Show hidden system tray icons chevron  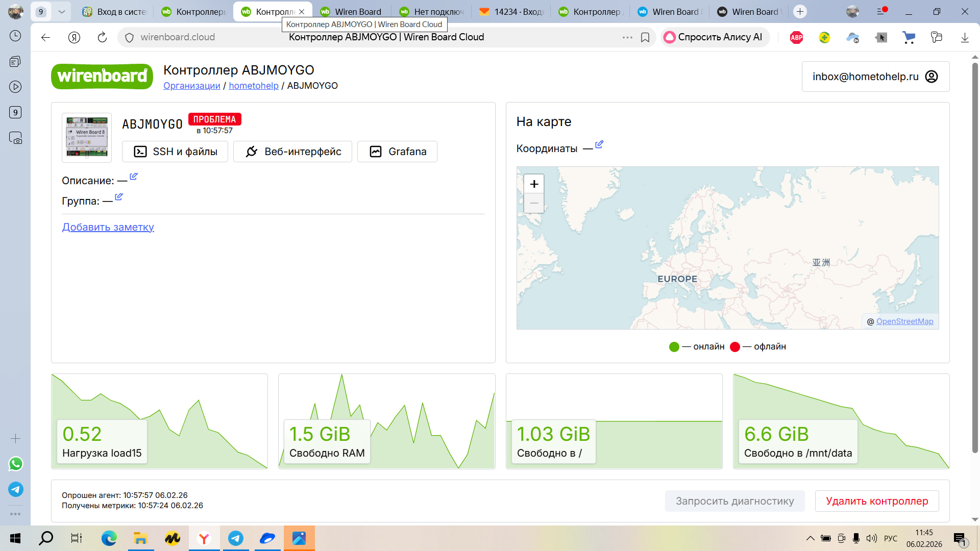click(810, 538)
